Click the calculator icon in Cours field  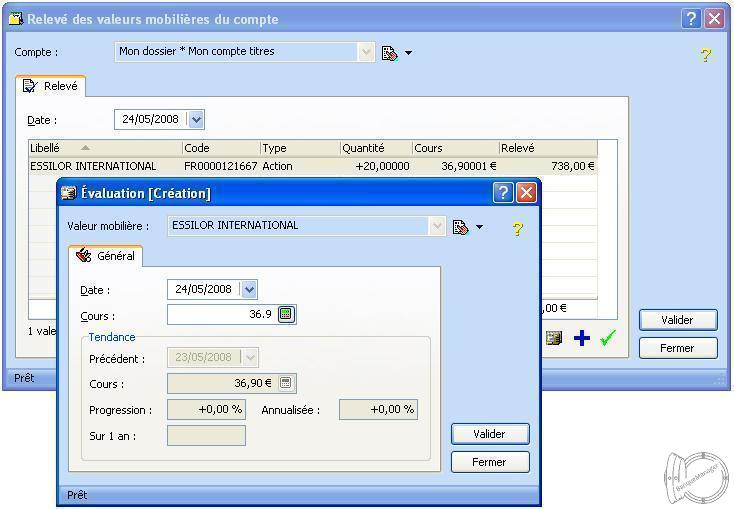click(286, 315)
